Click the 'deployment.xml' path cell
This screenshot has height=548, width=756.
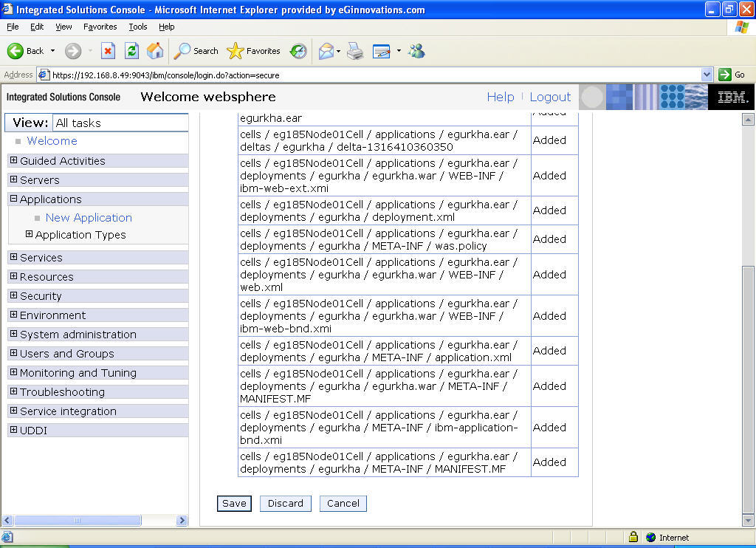384,210
